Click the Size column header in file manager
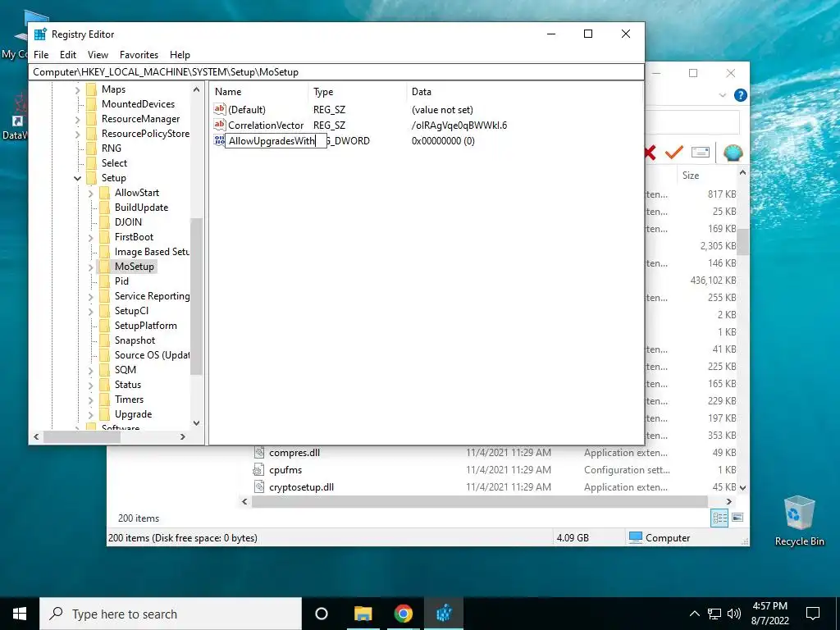Image resolution: width=840 pixels, height=630 pixels. coord(691,176)
